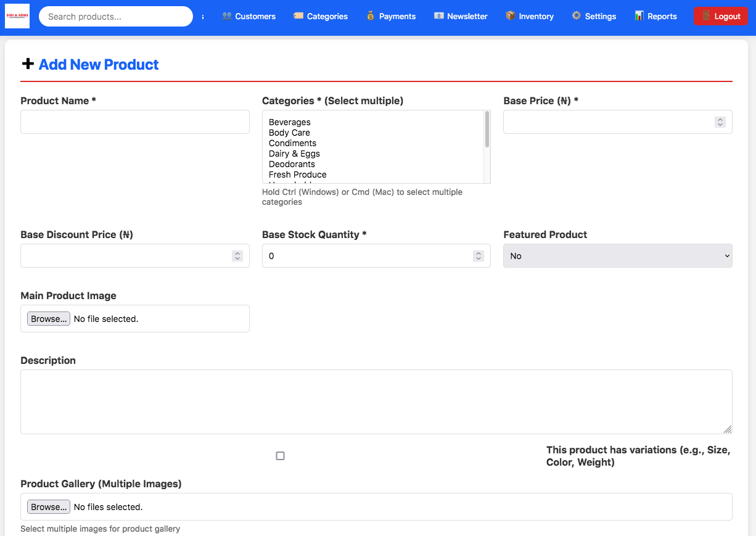Viewport: 756px width, 536px height.
Task: Browse for a Main Product Image
Action: (48, 319)
